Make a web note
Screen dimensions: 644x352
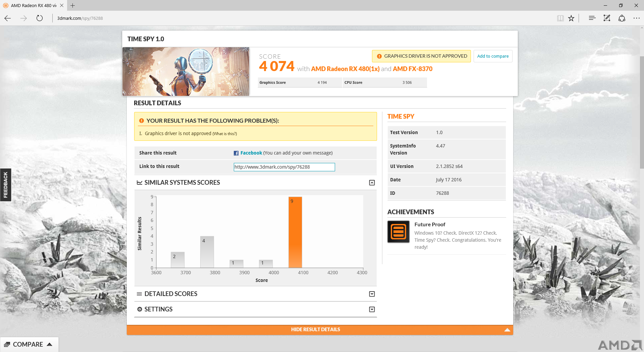607,18
